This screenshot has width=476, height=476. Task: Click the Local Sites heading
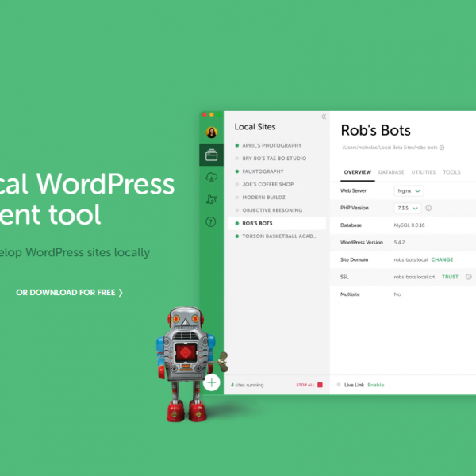(x=255, y=127)
